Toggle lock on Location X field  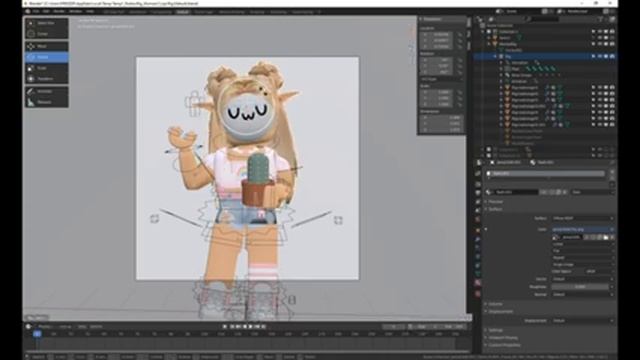point(460,35)
